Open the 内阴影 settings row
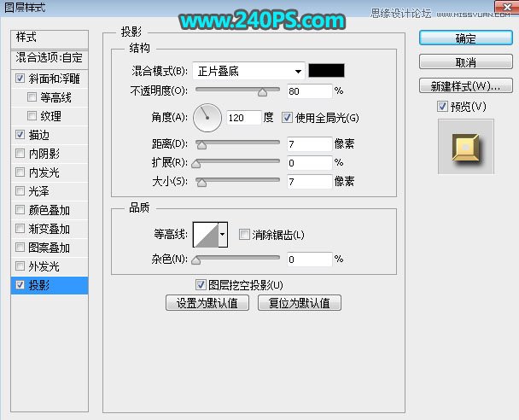 pos(50,154)
